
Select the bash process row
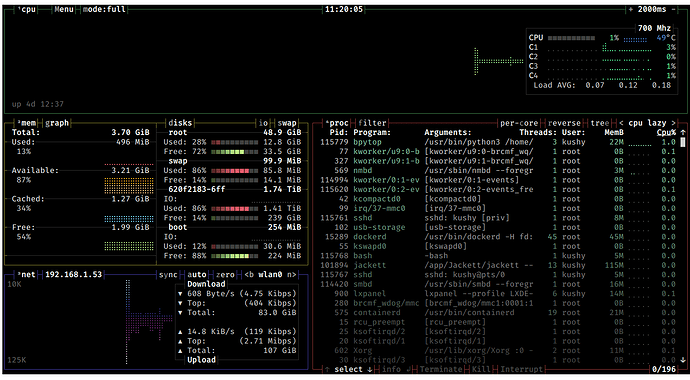coord(498,256)
